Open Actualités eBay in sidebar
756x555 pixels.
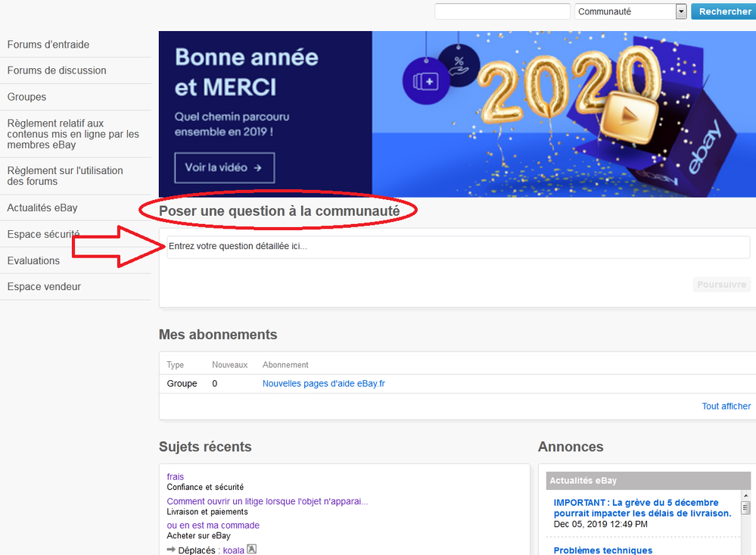coord(42,208)
